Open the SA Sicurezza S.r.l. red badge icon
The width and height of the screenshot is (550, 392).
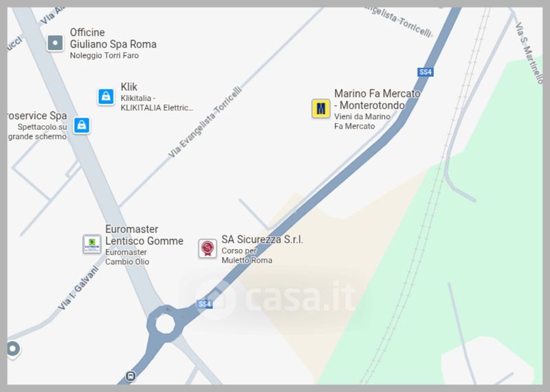coord(208,248)
